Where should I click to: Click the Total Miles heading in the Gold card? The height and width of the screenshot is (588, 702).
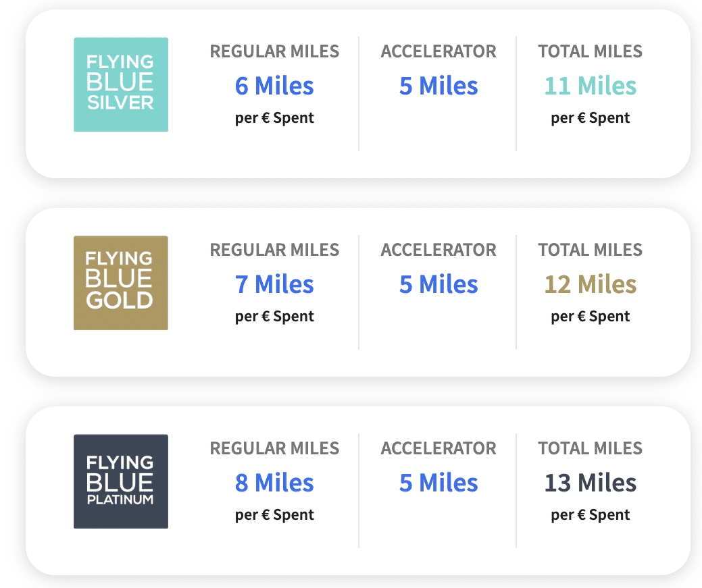(590, 250)
